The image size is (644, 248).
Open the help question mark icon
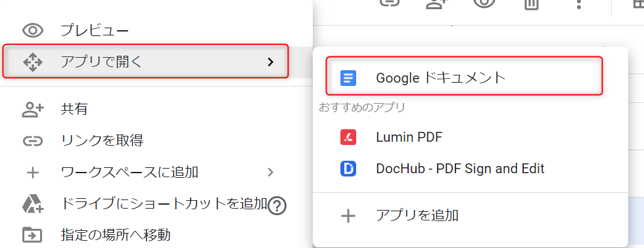pyautogui.click(x=277, y=206)
